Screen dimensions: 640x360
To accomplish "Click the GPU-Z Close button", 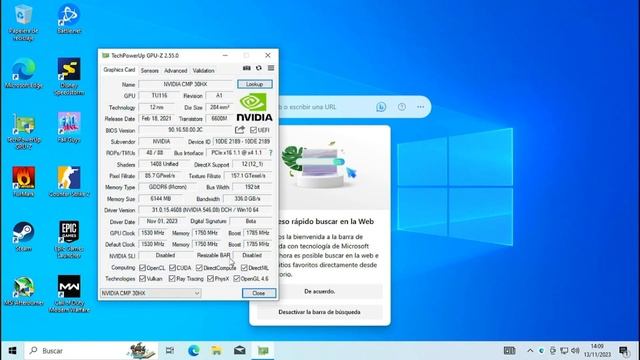I will (x=259, y=293).
